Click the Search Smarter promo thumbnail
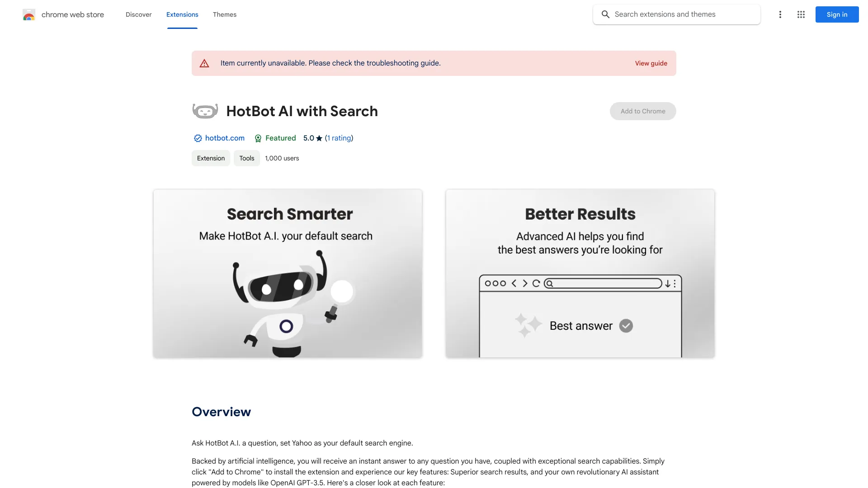 point(288,273)
